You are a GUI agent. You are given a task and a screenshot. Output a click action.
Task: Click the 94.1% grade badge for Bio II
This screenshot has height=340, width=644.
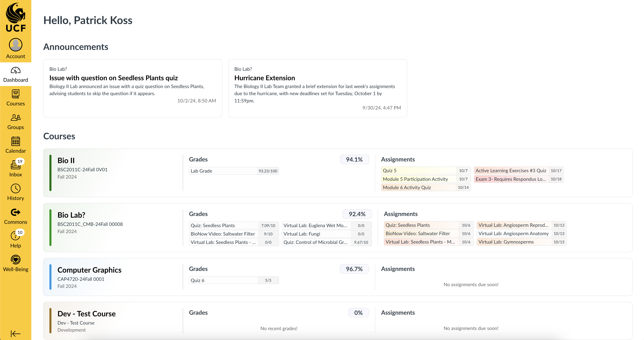click(354, 160)
